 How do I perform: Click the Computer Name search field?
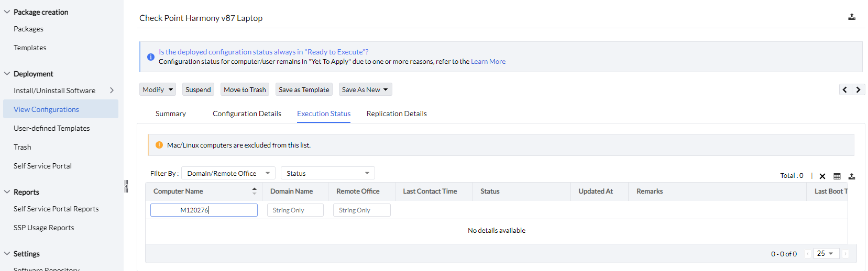[204, 210]
